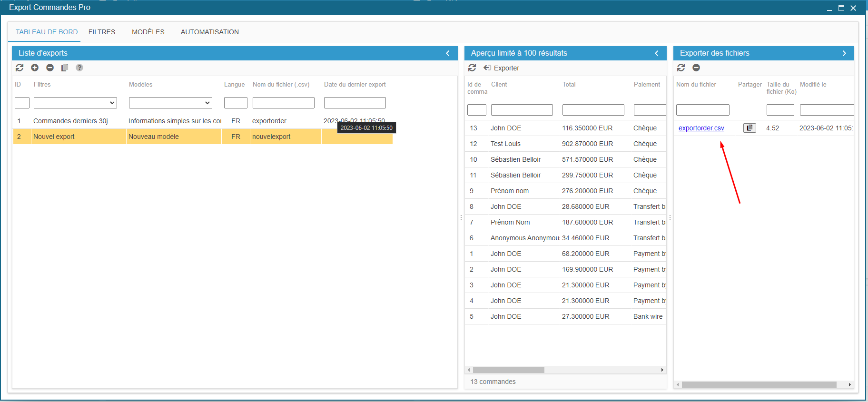Refresh the Liste d'exports panel
Image resolution: width=868 pixels, height=402 pixels.
click(20, 68)
